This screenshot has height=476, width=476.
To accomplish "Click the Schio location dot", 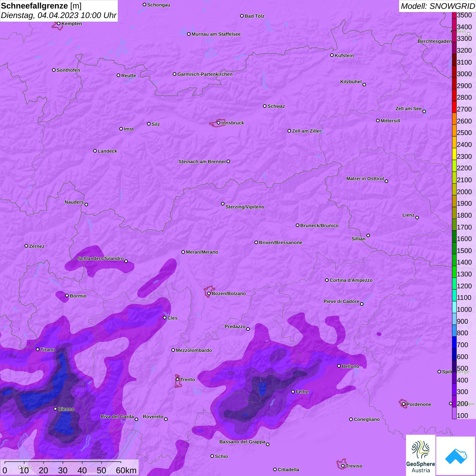I will tap(212, 456).
